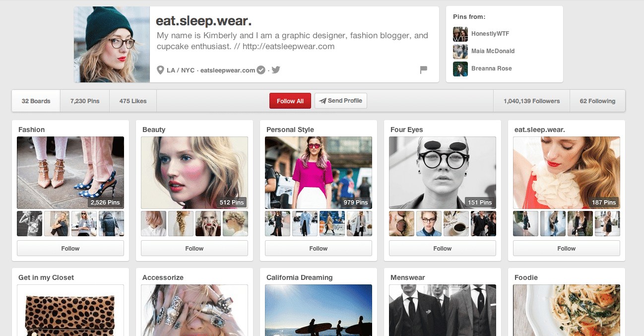Follow the Four Eyes board
Screen dimensions: 644x336
pos(443,248)
